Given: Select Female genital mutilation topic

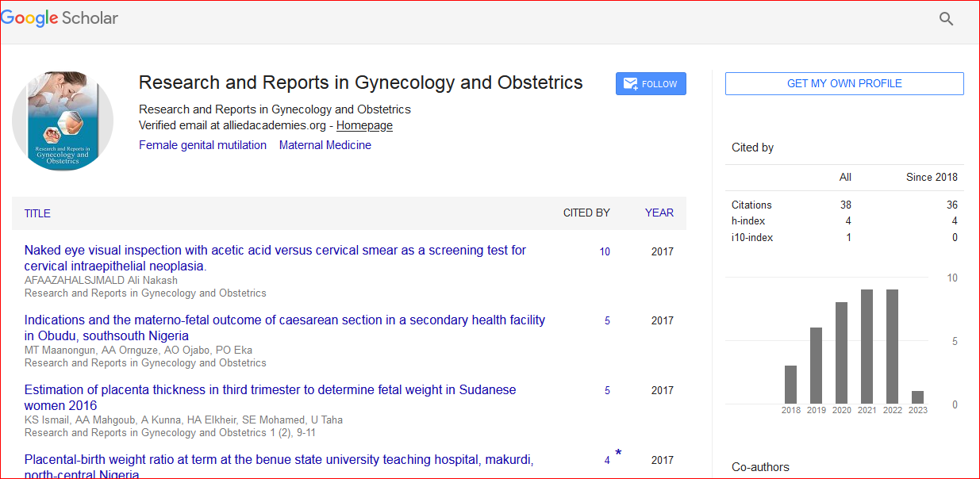Looking at the screenshot, I should 202,145.
